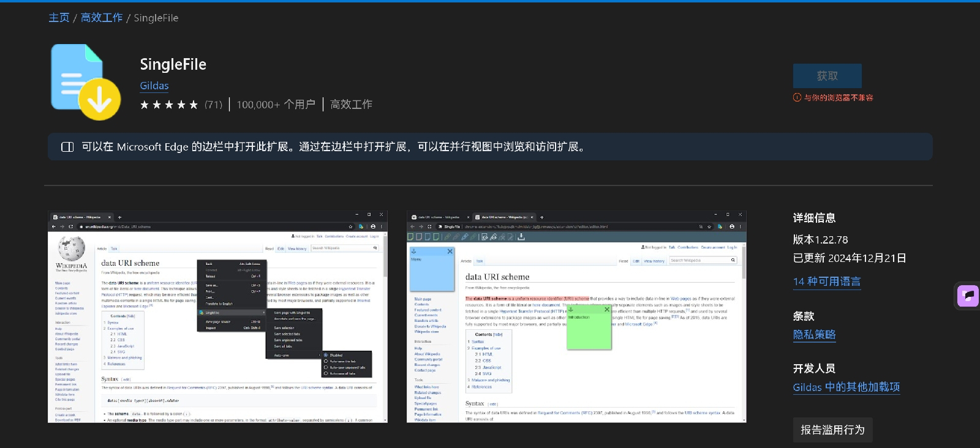Go to 高效工作 breadcrumb category
The image size is (980, 448).
(102, 18)
